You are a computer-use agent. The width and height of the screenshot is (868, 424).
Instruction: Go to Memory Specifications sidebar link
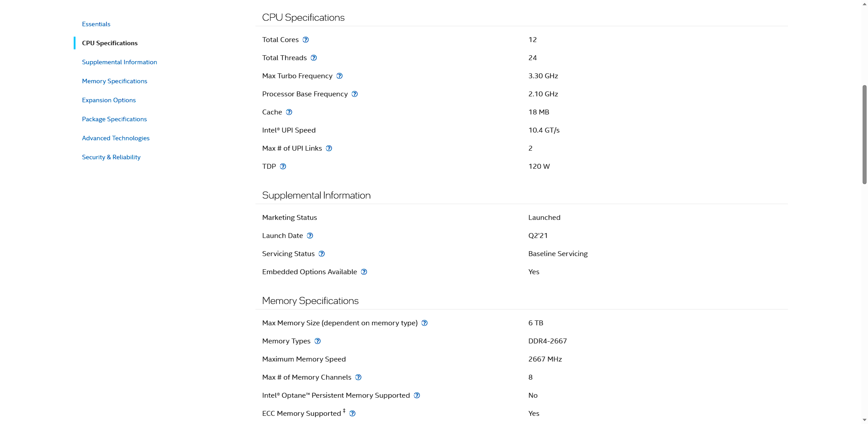click(x=114, y=81)
